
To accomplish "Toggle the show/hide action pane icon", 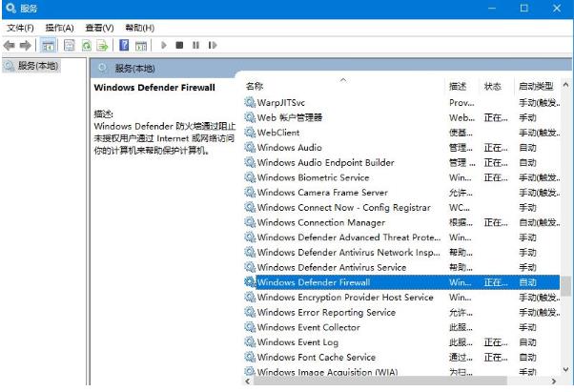I will pyautogui.click(x=141, y=46).
